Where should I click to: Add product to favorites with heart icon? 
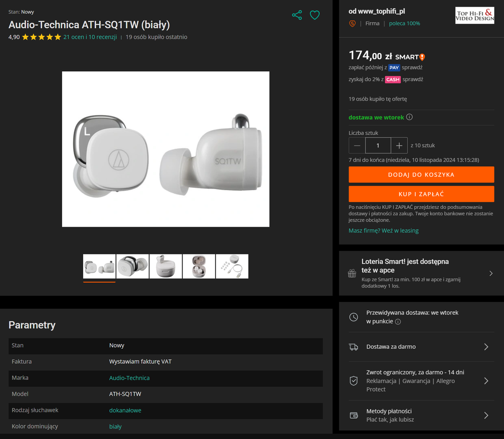point(315,15)
